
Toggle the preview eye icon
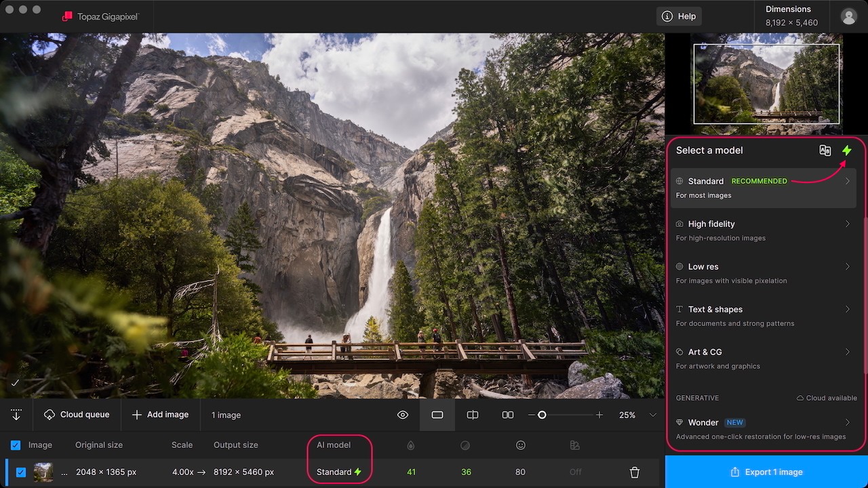(x=403, y=415)
